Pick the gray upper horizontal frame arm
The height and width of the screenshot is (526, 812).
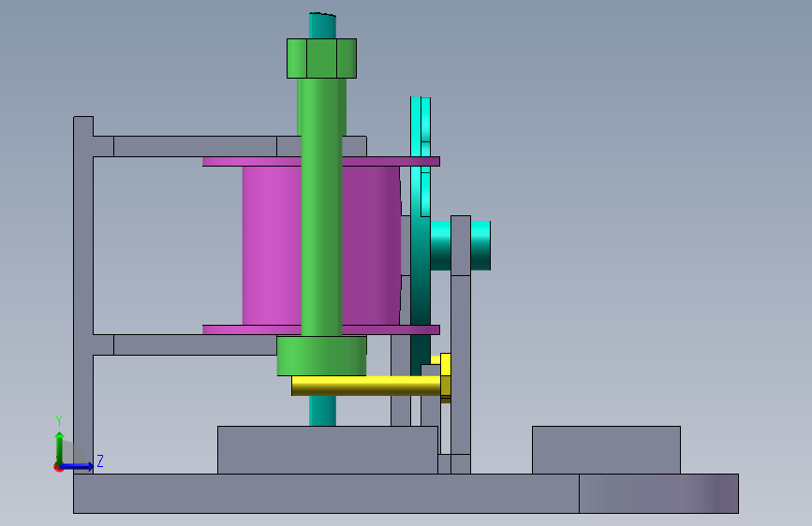(194, 147)
